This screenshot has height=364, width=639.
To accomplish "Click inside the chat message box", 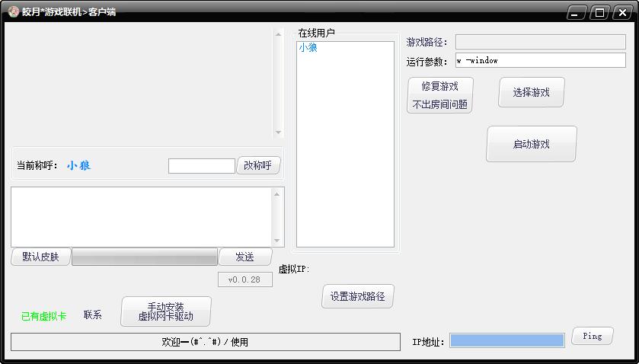I will point(142,217).
